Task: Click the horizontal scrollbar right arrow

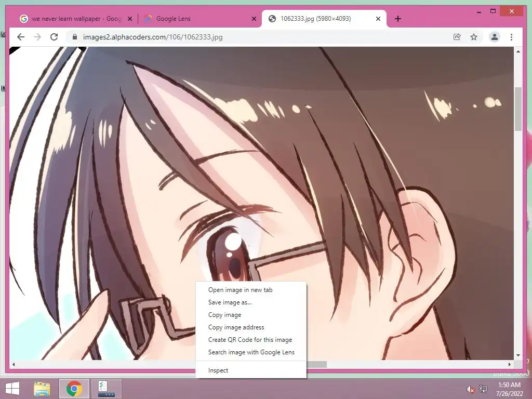Action: click(510, 364)
